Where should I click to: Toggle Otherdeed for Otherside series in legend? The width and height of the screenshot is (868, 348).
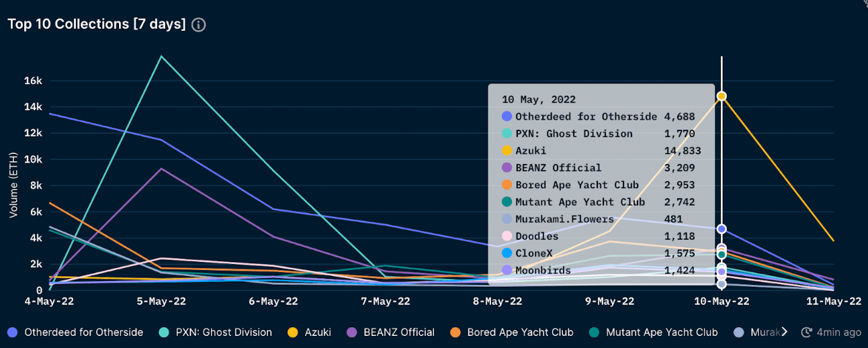75,332
